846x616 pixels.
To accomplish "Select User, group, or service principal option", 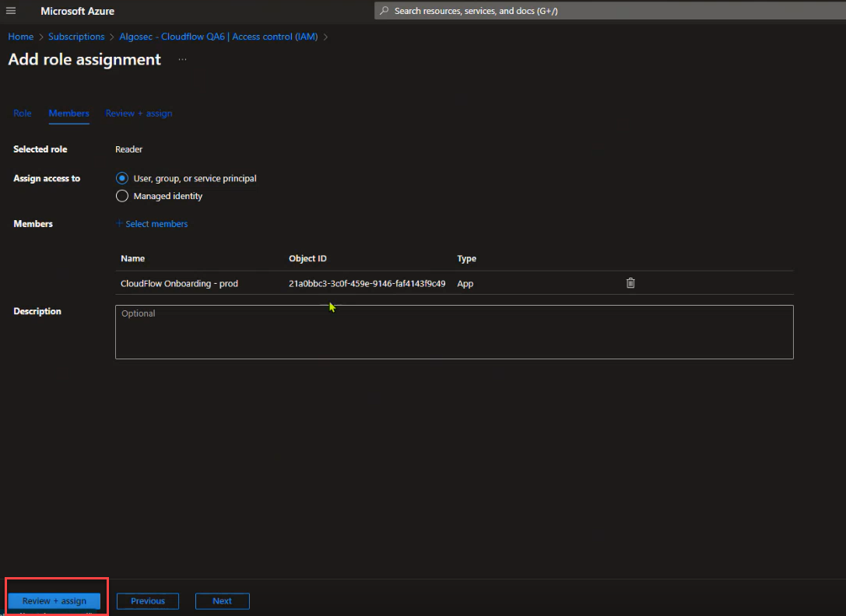I will pos(122,178).
